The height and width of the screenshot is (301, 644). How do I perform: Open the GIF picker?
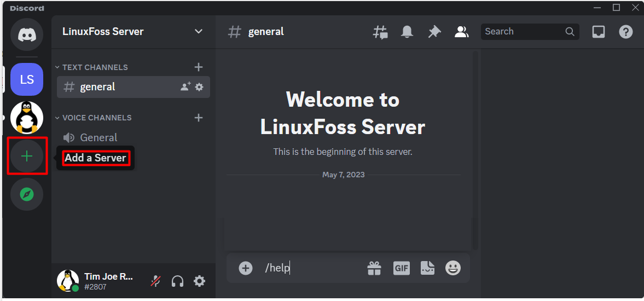click(x=401, y=268)
